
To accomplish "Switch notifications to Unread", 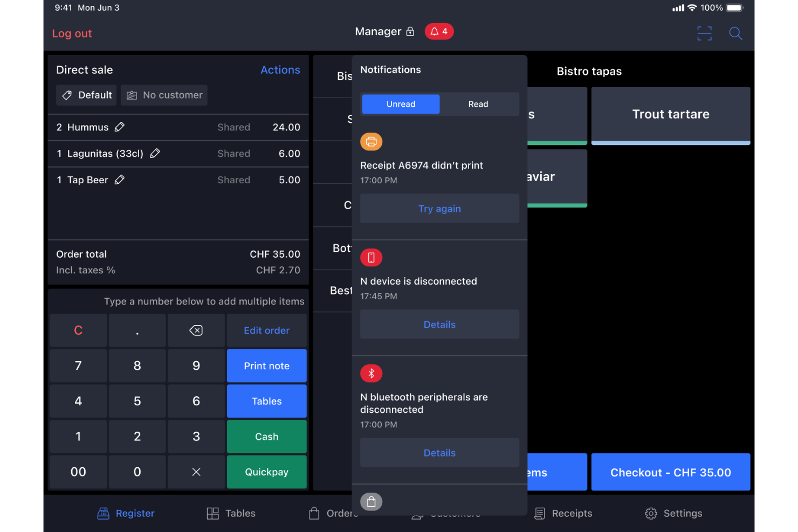I will [x=400, y=104].
